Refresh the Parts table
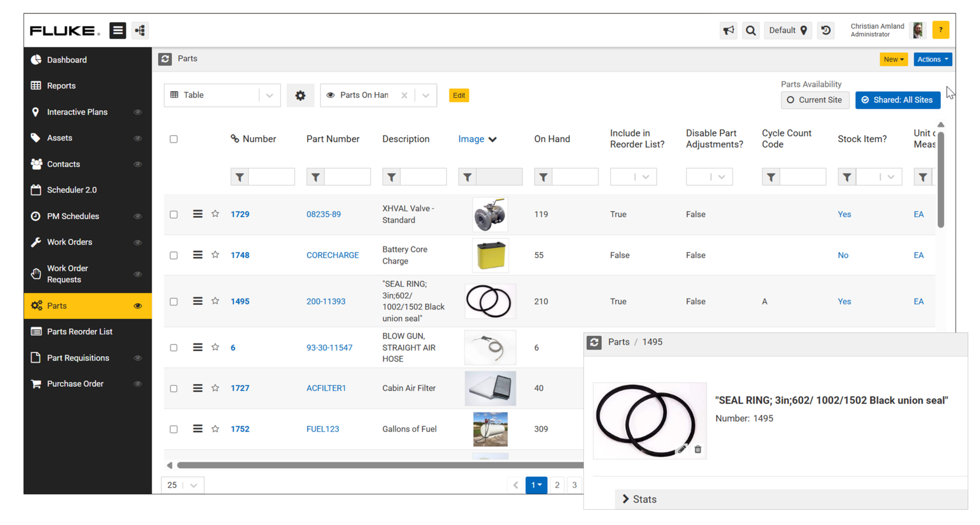Screen dimensions: 980x525 coord(165,59)
